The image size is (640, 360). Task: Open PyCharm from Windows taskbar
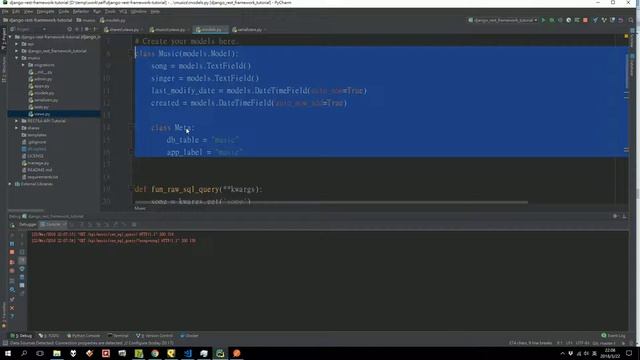220,353
